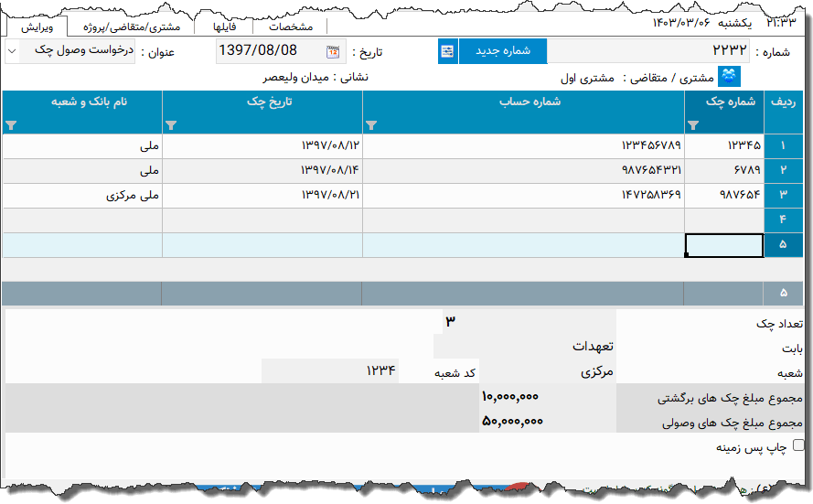Filter the نام بانک و شعبه column
This screenshot has width=813, height=504.
(x=11, y=125)
